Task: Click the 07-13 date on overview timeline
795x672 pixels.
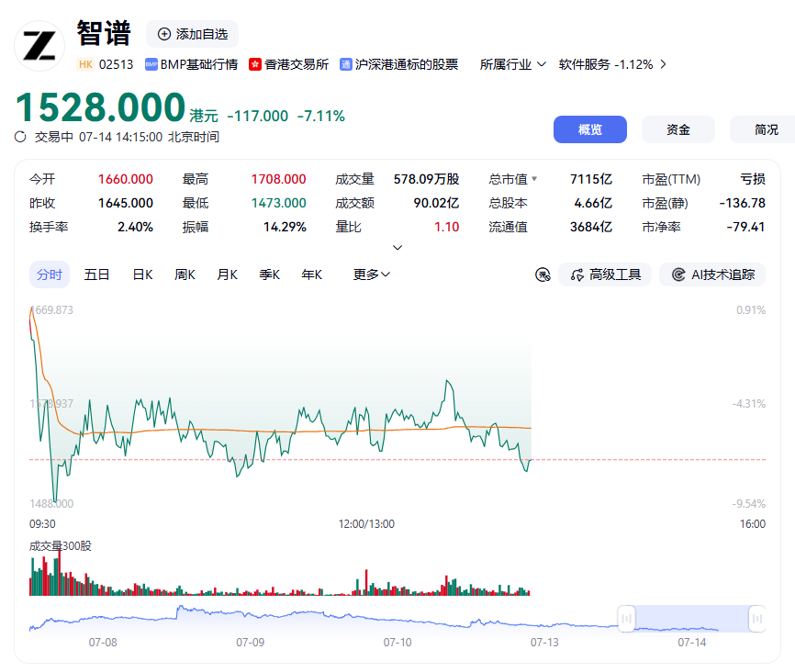Action: pyautogui.click(x=544, y=643)
